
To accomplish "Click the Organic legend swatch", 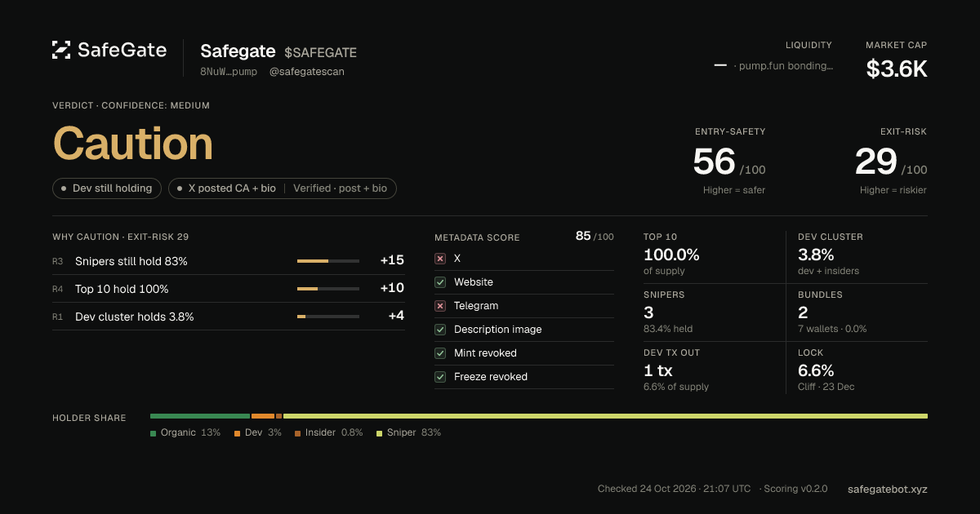I will [154, 433].
